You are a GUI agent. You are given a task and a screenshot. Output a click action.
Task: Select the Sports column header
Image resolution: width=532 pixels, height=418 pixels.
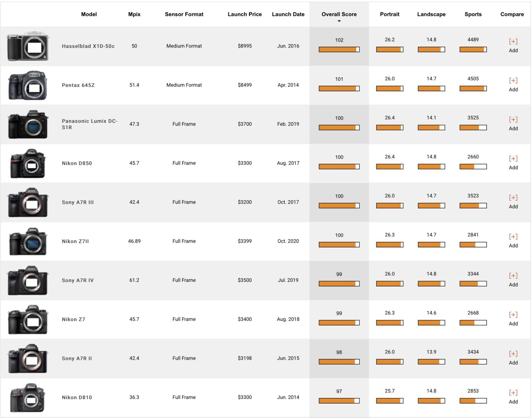pos(473,14)
